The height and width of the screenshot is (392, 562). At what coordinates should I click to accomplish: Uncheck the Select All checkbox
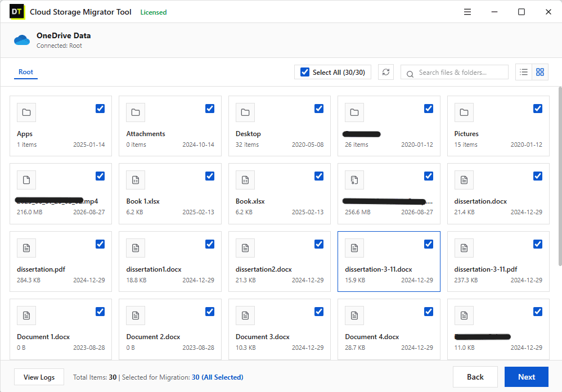tap(305, 72)
